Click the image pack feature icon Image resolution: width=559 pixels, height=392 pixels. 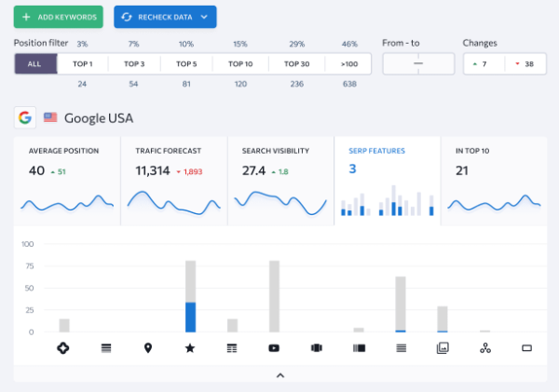pos(443,348)
